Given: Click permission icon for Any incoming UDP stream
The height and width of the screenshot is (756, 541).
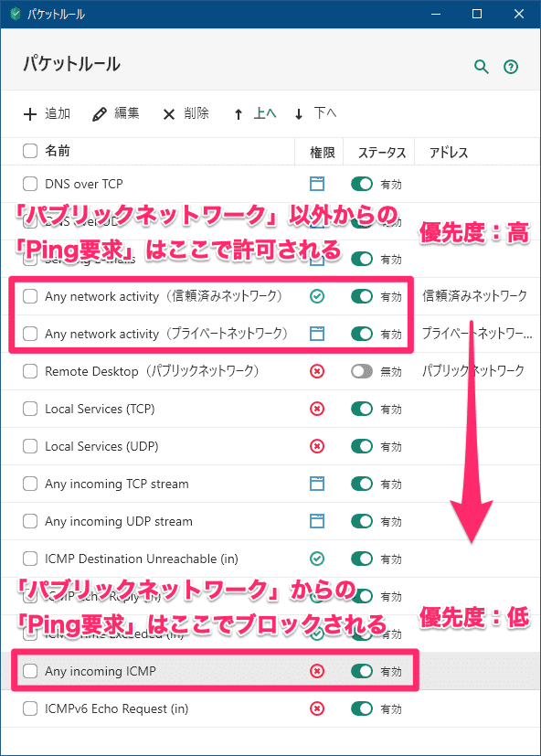Looking at the screenshot, I should [x=317, y=521].
